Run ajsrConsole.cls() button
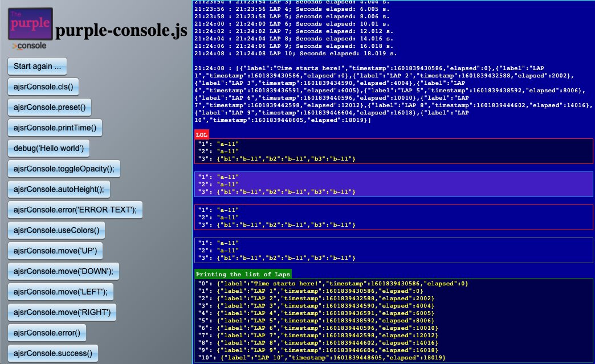 (44, 87)
